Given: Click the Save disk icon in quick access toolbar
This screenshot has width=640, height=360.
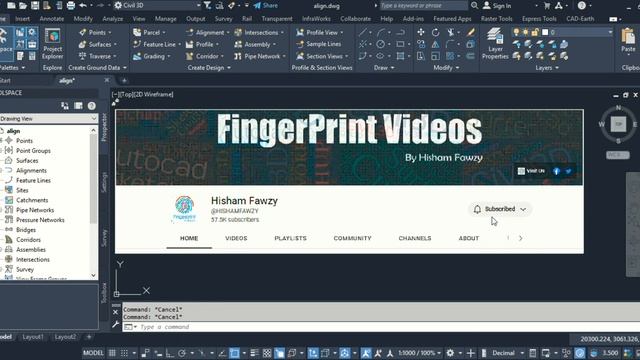Looking at the screenshot, I should (35, 5).
